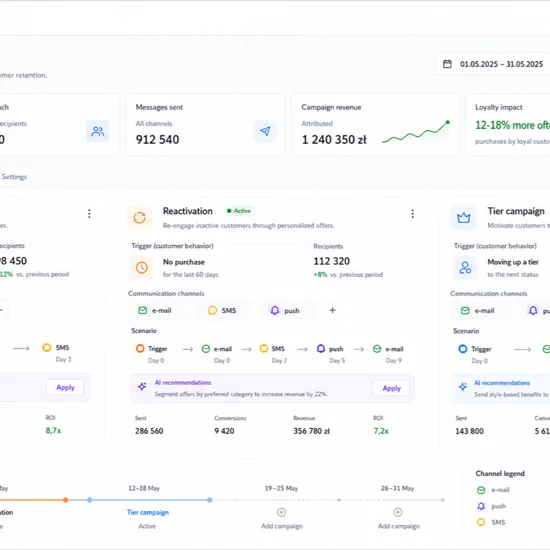
Task: Click the Trigger Day 0 step in Reactivation scenario
Action: [152, 354]
